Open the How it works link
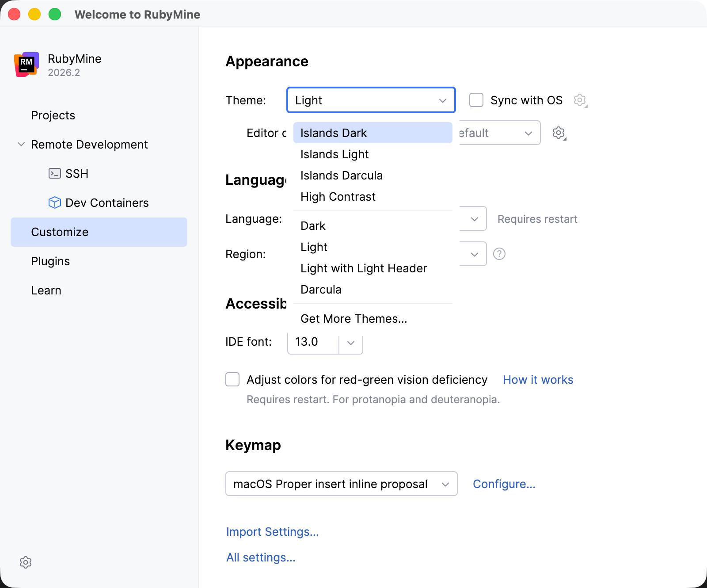Screen dimensions: 707x588 [538, 379]
